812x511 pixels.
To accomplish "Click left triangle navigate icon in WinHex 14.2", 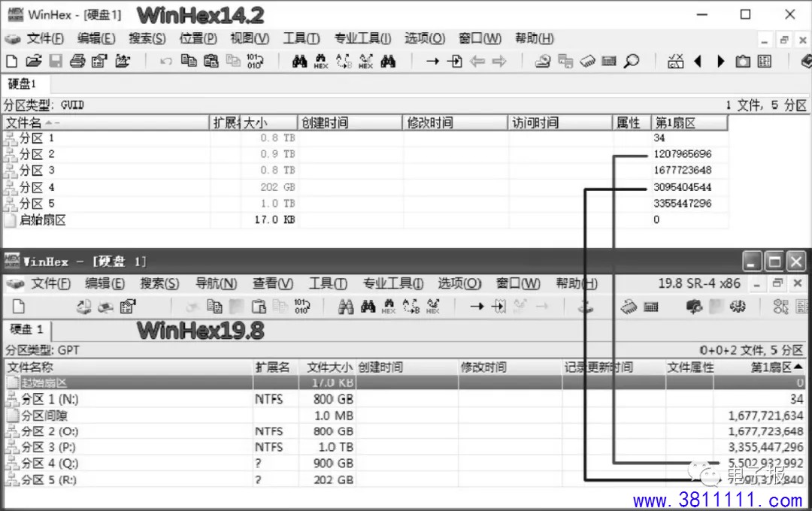I will coord(698,61).
